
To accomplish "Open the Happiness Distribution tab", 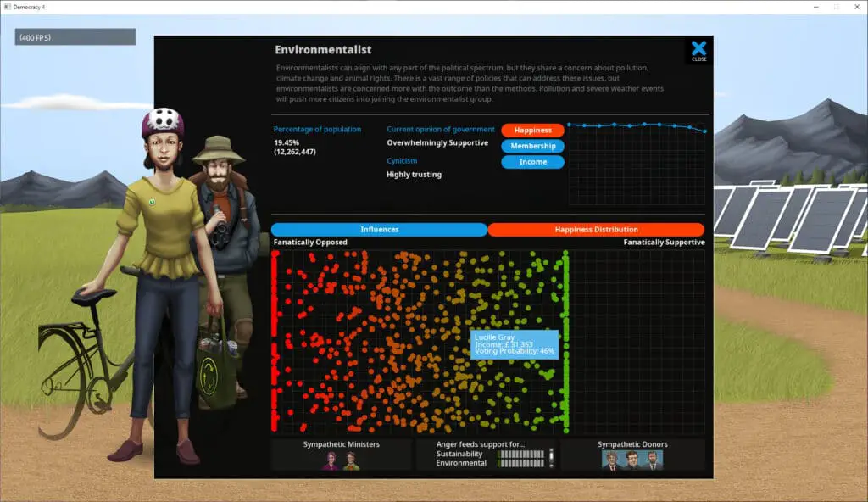I will [x=596, y=229].
